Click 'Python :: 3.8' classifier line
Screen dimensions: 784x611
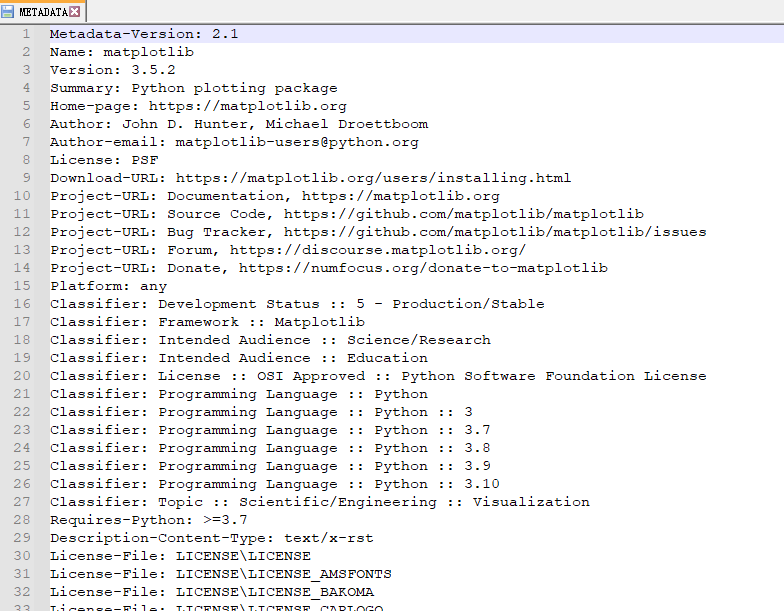270,448
